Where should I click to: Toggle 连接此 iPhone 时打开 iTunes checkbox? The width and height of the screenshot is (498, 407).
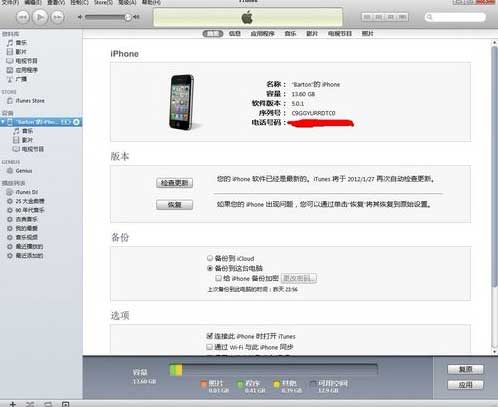(x=210, y=336)
